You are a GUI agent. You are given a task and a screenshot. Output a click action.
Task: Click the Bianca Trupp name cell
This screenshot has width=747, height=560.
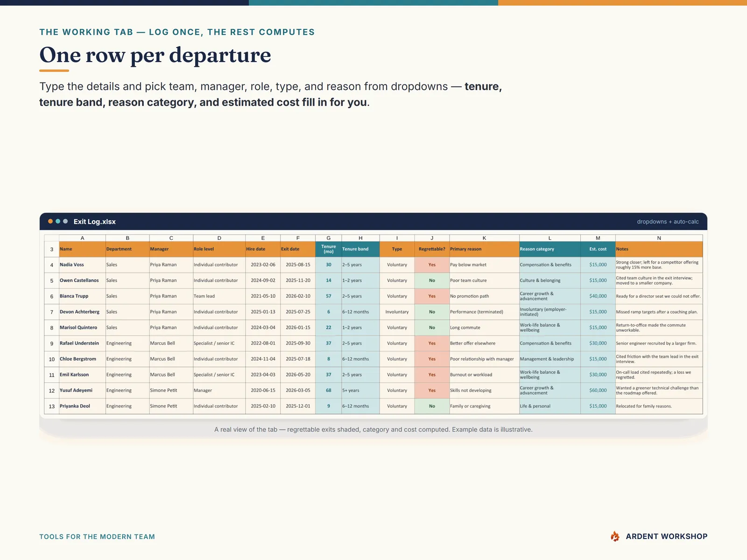[82, 296]
